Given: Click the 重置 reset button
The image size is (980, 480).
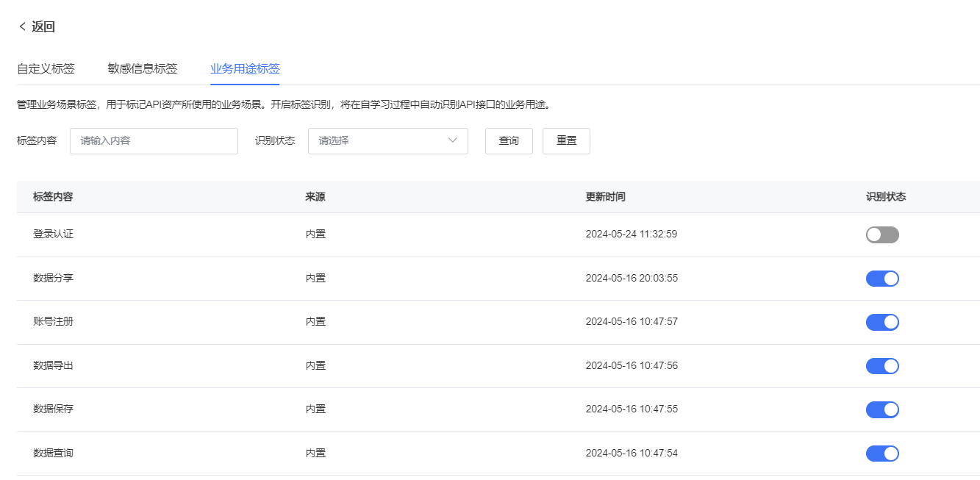Looking at the screenshot, I should pos(566,141).
